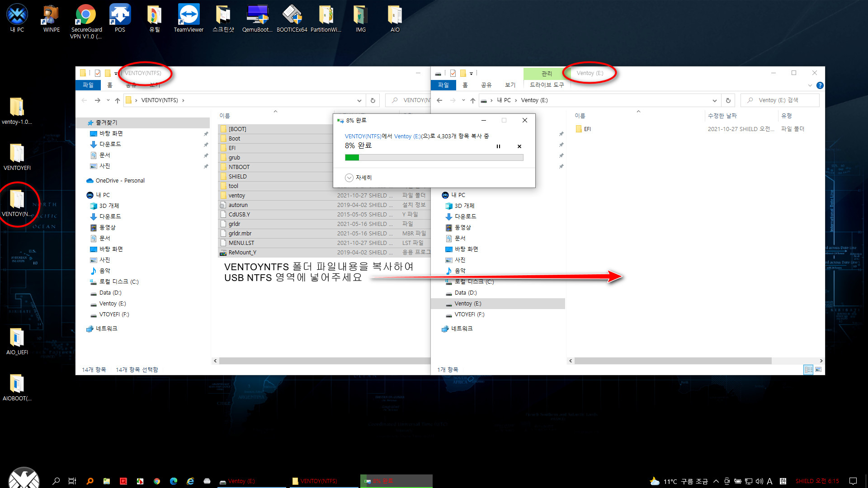Screen dimensions: 868x488
Task: Click the Ventoy (E:) 검색 search box
Action: coord(780,100)
